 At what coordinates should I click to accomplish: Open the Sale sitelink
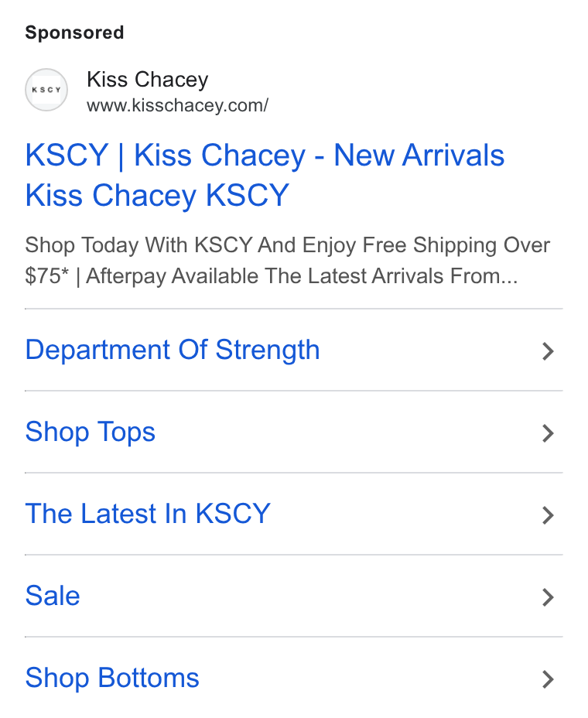(x=53, y=596)
